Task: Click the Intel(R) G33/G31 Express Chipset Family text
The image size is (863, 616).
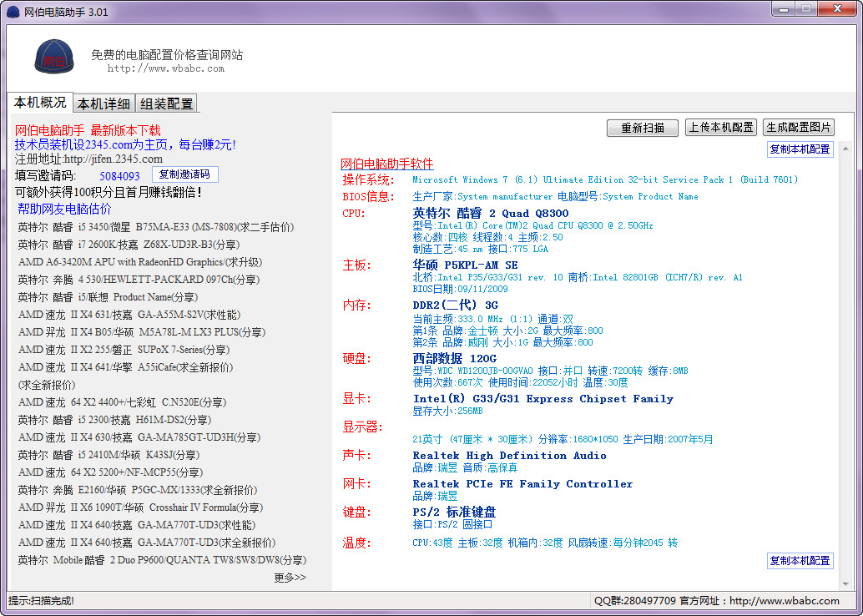Action: point(543,398)
